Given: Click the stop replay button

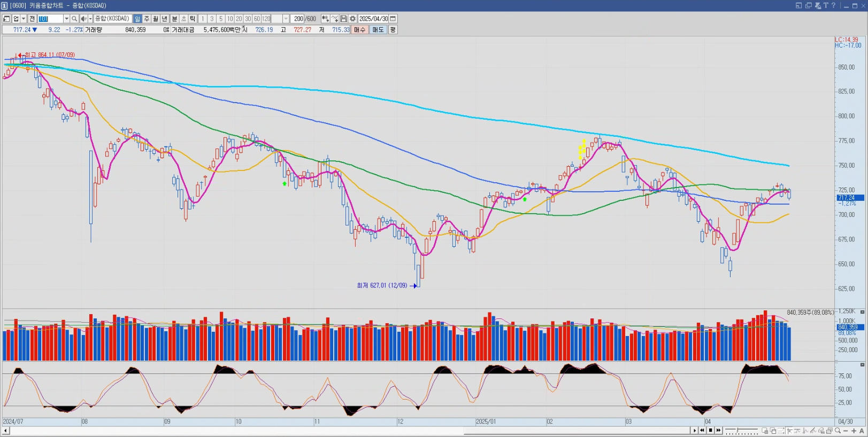Looking at the screenshot, I should click(x=711, y=431).
